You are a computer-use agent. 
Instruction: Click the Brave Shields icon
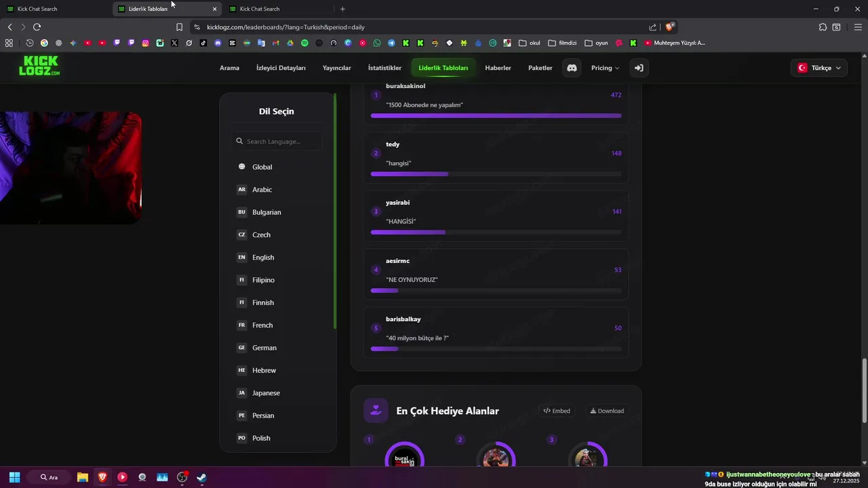669,27
